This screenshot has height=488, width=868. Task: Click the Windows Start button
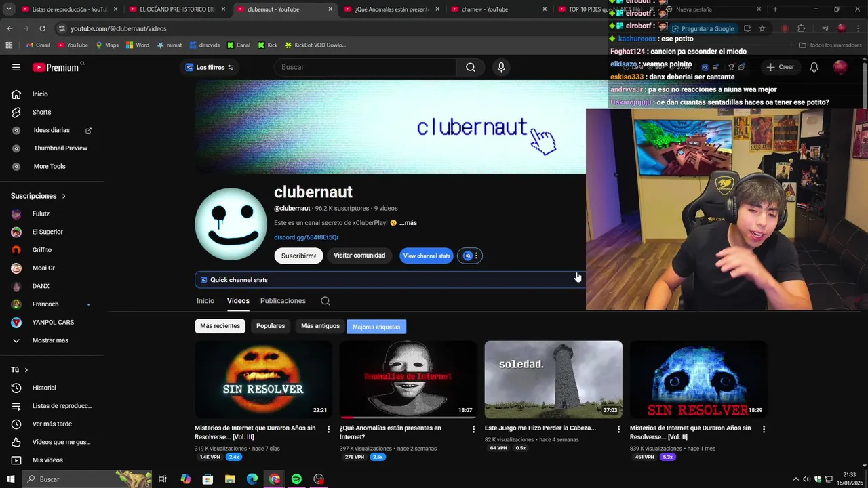click(x=10, y=479)
